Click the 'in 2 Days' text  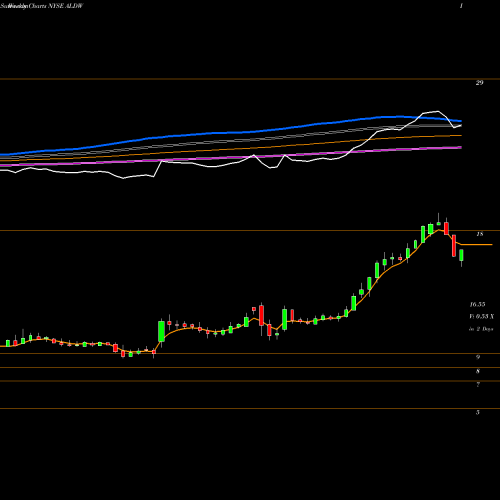click(x=481, y=329)
